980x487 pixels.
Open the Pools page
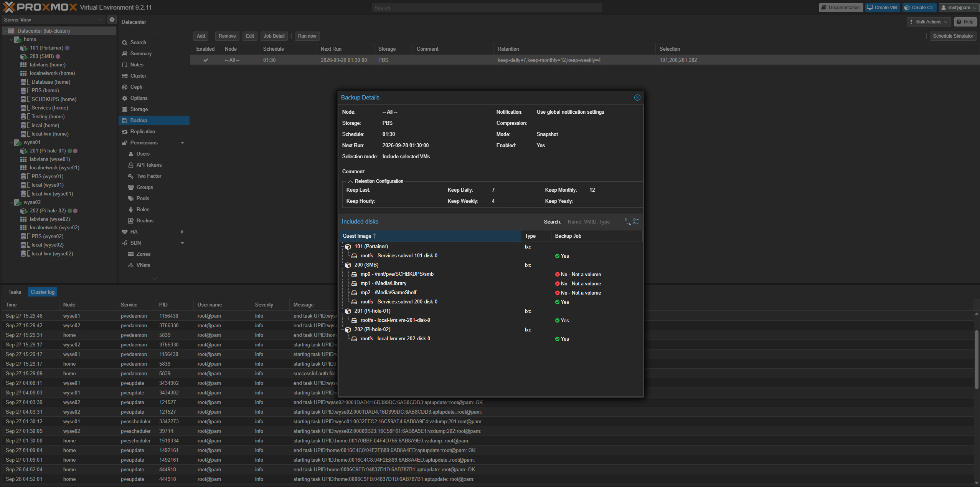coord(143,198)
